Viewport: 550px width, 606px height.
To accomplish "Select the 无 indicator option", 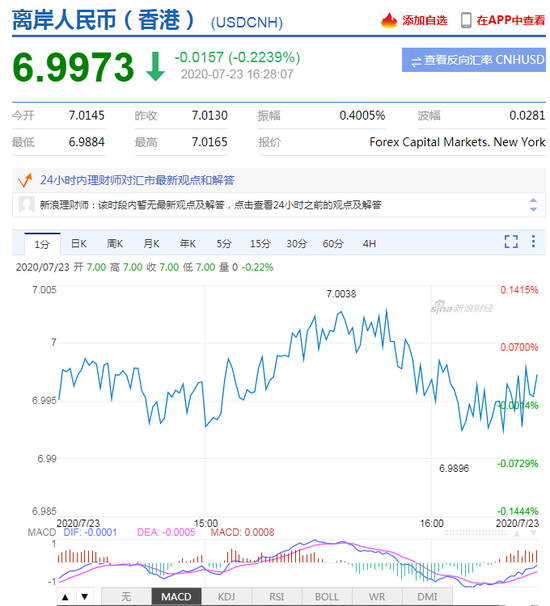I will 126,597.
